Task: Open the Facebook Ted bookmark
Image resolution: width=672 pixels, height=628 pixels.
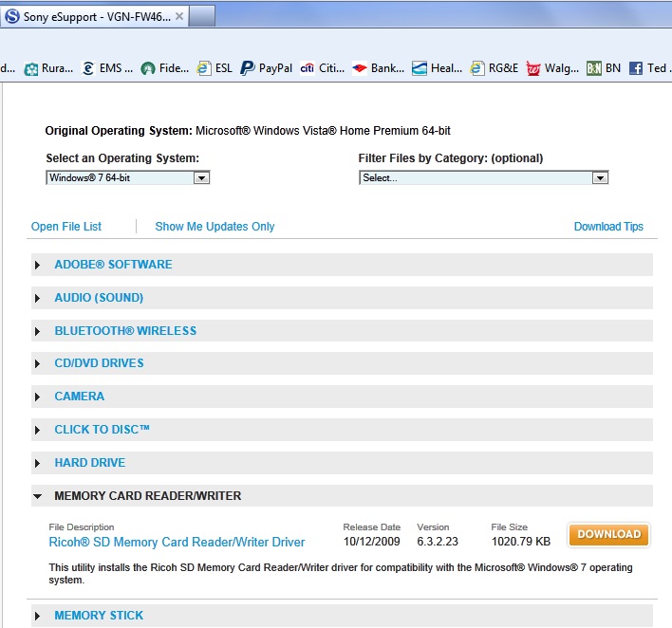Action: coord(647,68)
